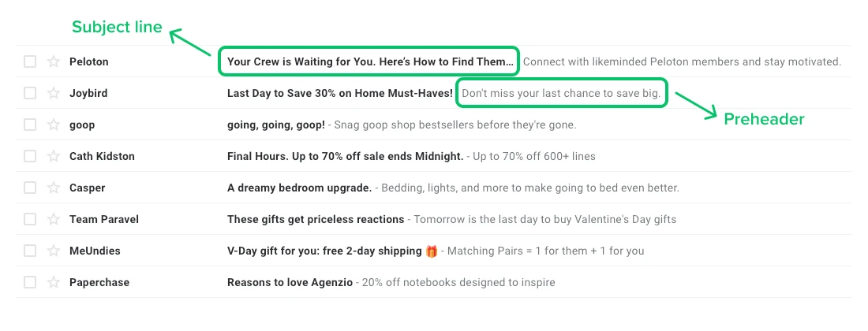This screenshot has width=868, height=331.
Task: Open "Reasons to love Agenzio" email
Action: (x=290, y=282)
